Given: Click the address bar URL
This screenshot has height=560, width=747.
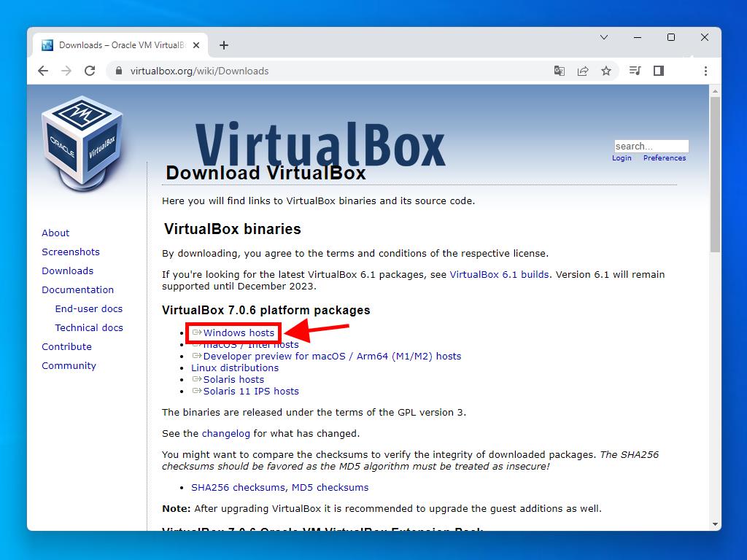Looking at the screenshot, I should [x=199, y=71].
